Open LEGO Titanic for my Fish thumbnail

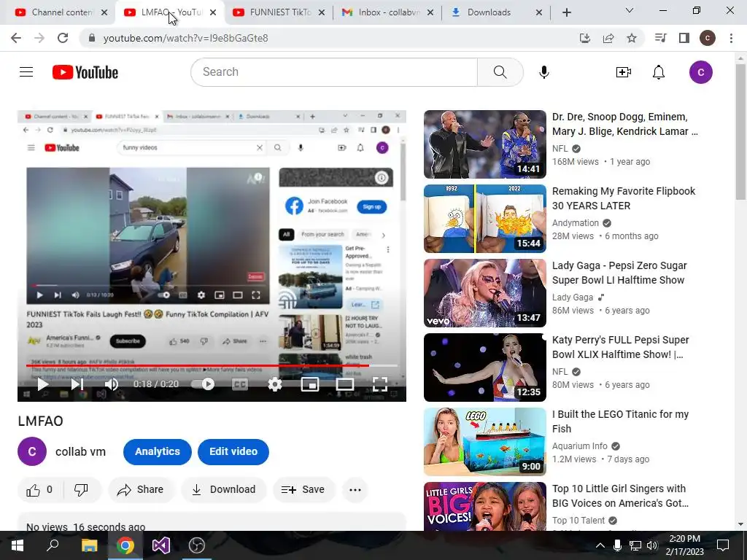pyautogui.click(x=485, y=441)
